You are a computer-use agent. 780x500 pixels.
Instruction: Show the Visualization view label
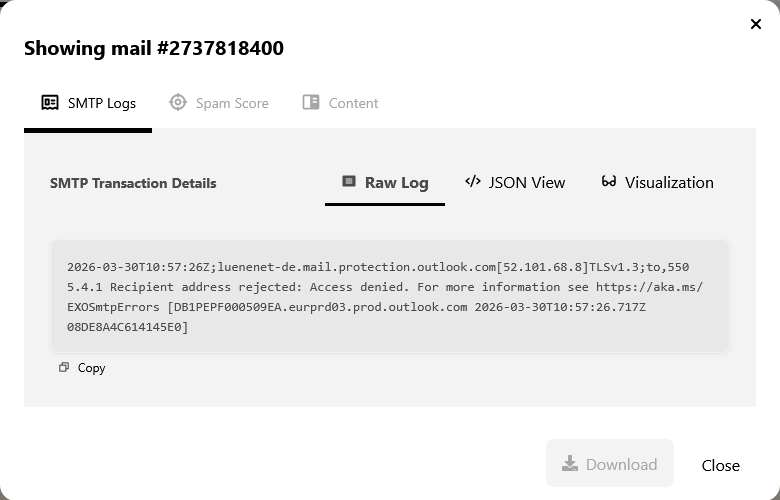669,182
